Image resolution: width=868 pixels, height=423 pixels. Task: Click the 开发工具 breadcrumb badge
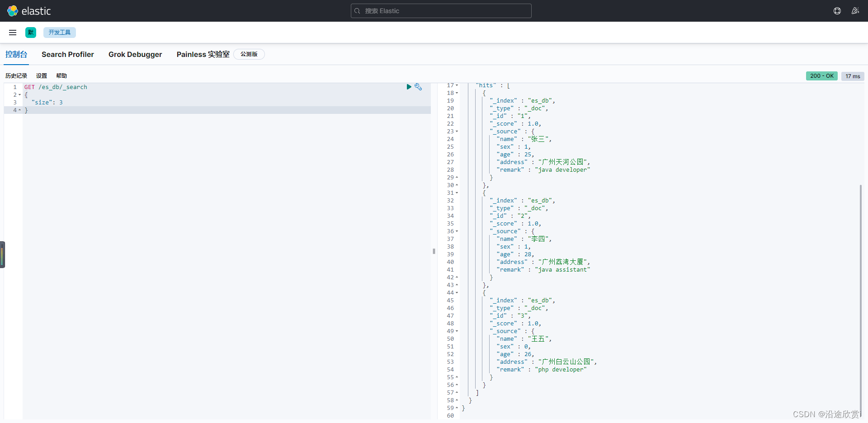(x=60, y=33)
